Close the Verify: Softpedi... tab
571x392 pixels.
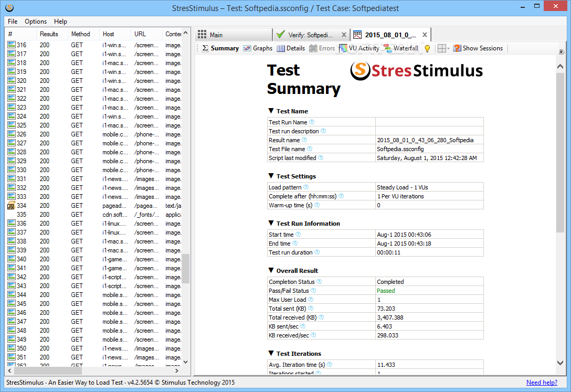tap(344, 35)
